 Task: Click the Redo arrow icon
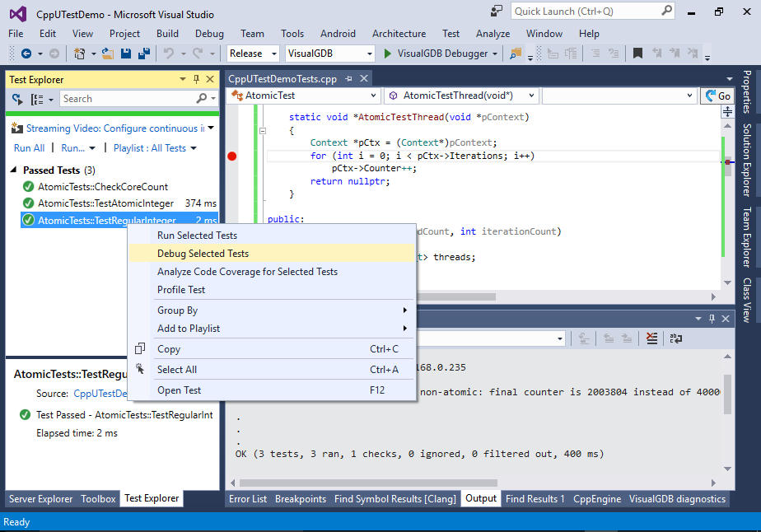(198, 54)
